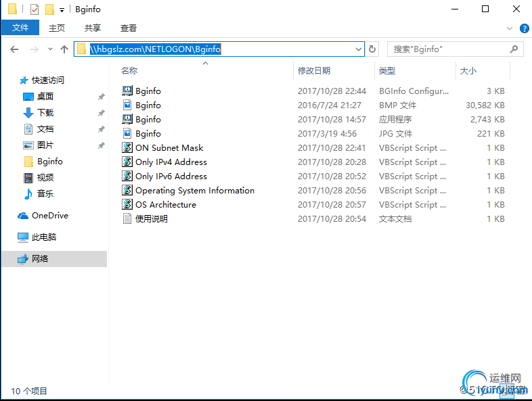Image resolution: width=532 pixels, height=401 pixels.
Task: Select ON Subnet Mask script icon
Action: [127, 147]
